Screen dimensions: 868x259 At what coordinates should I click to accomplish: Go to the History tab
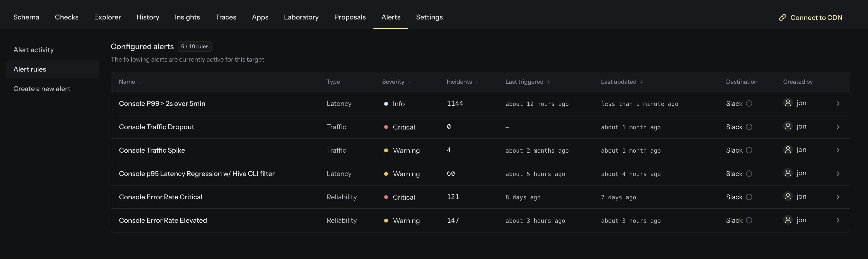click(148, 17)
